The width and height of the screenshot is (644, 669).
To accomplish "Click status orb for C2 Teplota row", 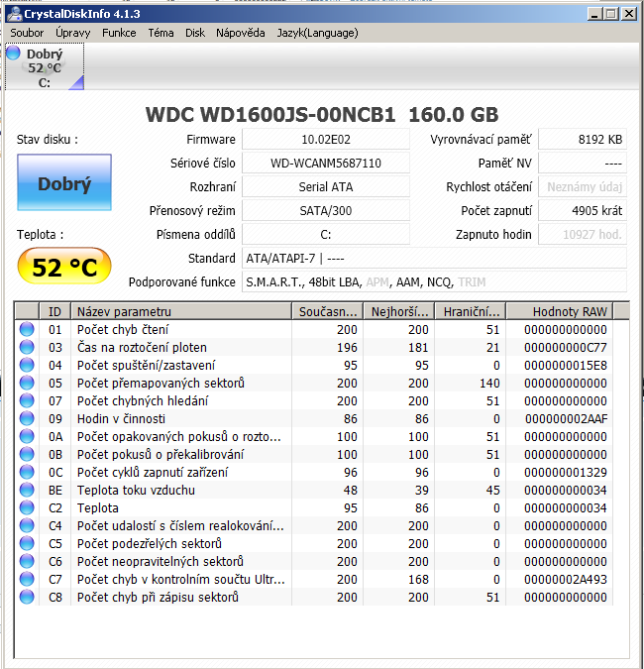I will coord(27,508).
